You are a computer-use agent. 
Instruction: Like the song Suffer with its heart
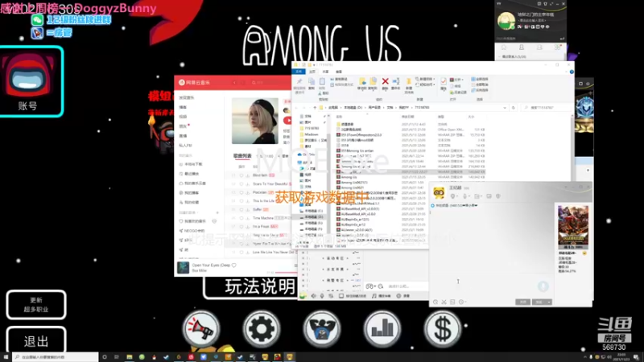tap(242, 209)
